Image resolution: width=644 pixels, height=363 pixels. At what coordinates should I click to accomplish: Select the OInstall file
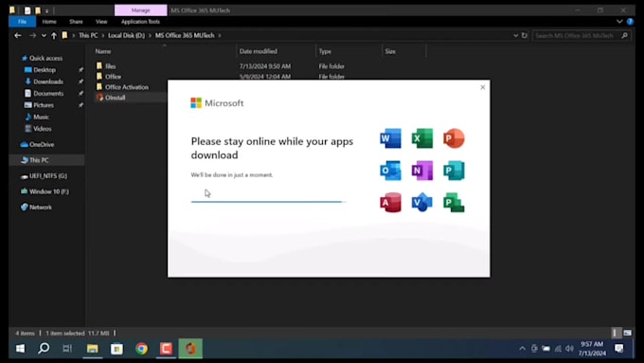pos(115,98)
